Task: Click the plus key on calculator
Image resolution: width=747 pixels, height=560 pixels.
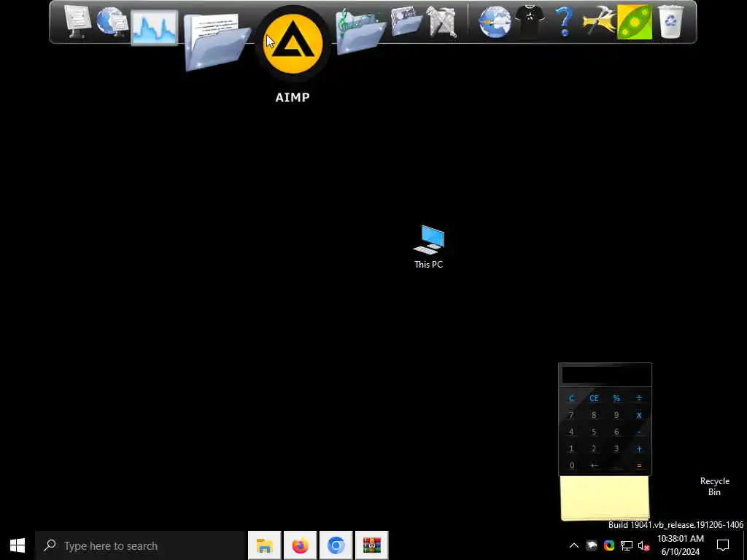Action: pyautogui.click(x=639, y=448)
